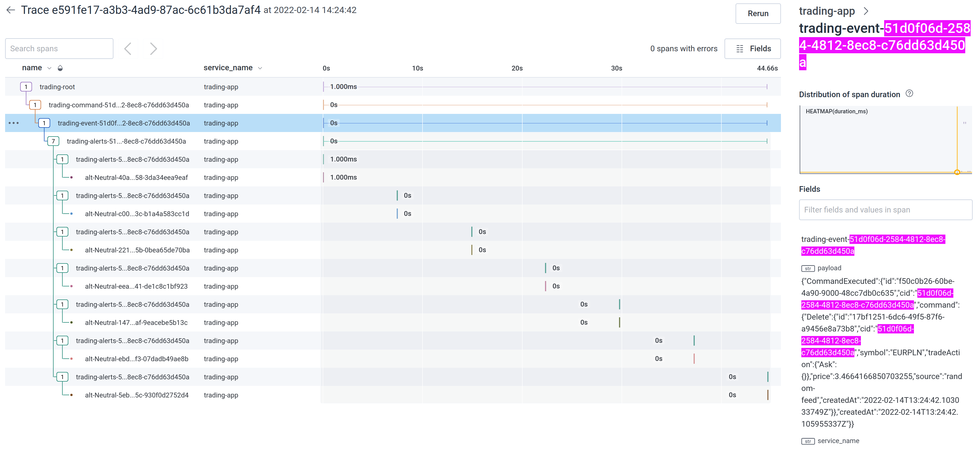Open the name column dropdown
The image size is (980, 453).
49,68
